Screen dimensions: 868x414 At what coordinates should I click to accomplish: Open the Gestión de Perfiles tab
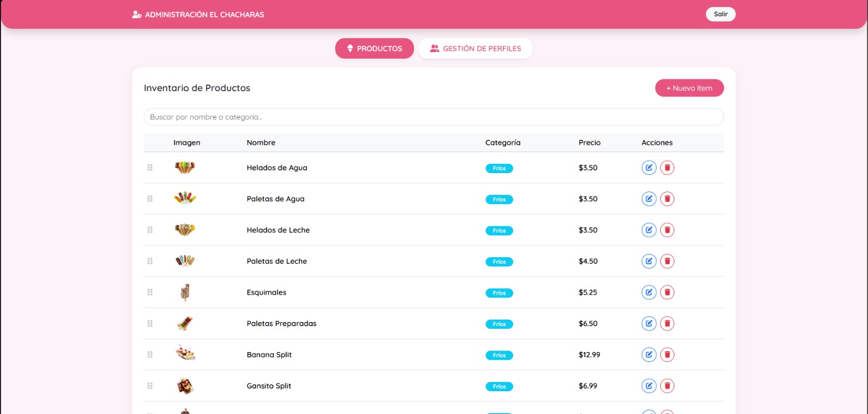click(475, 48)
